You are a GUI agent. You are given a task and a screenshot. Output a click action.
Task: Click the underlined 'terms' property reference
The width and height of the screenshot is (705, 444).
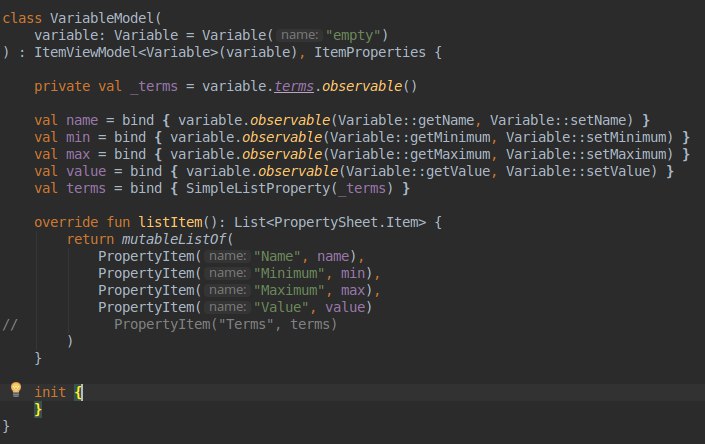[x=294, y=86]
